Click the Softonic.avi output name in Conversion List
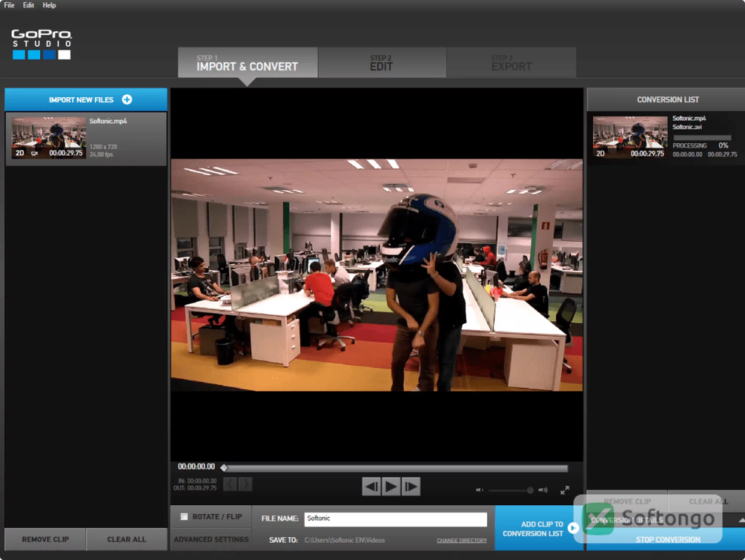Screen dimensions: 745x560 pyautogui.click(x=687, y=127)
